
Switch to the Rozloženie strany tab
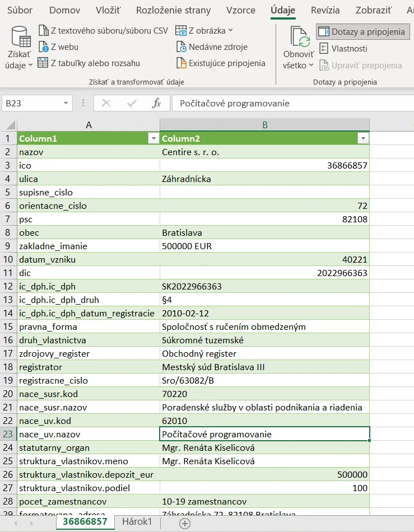point(174,10)
